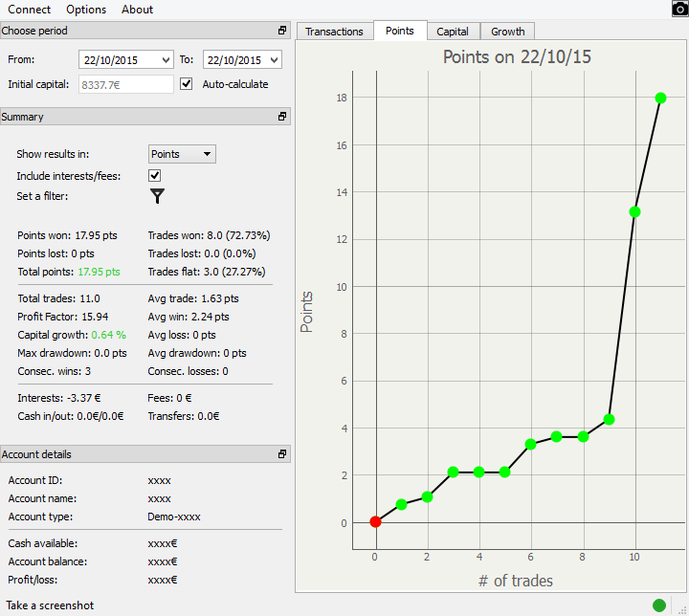The image size is (689, 616).
Task: Switch to the Transactions tab
Action: click(334, 32)
